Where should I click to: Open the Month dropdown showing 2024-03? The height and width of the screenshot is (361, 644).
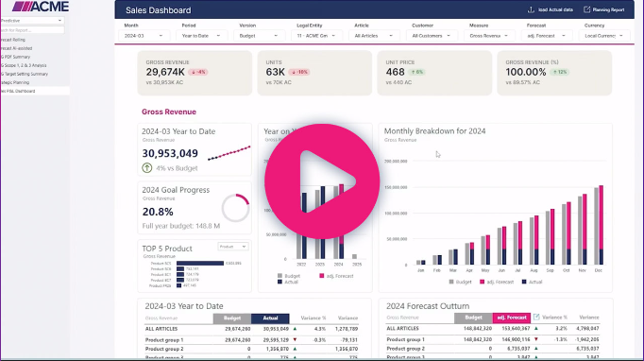click(144, 36)
